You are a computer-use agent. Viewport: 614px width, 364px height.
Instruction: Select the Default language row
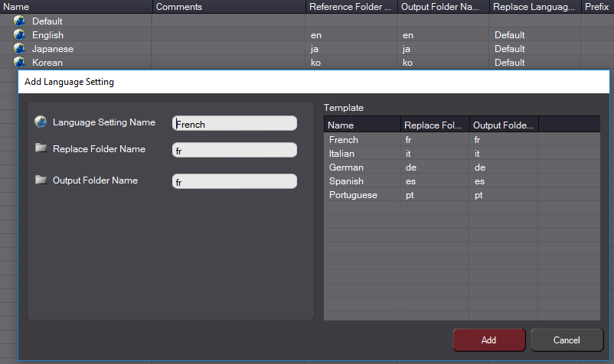[x=307, y=21]
